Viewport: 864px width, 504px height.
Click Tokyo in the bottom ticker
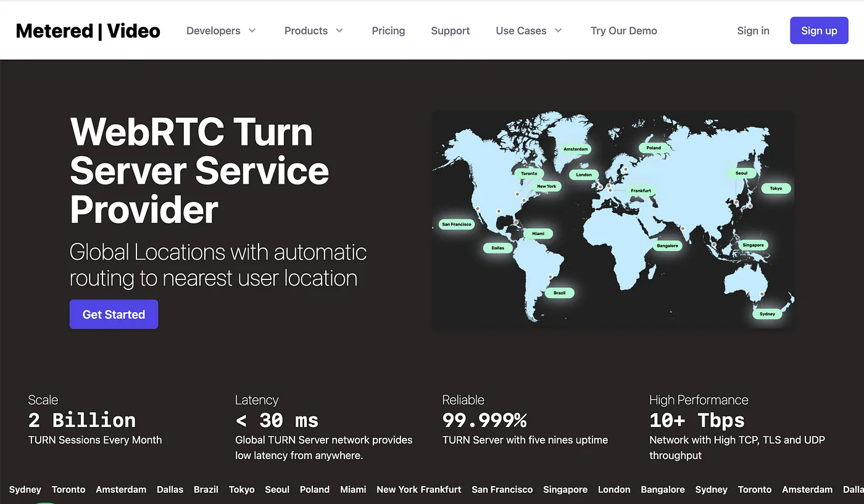[242, 489]
